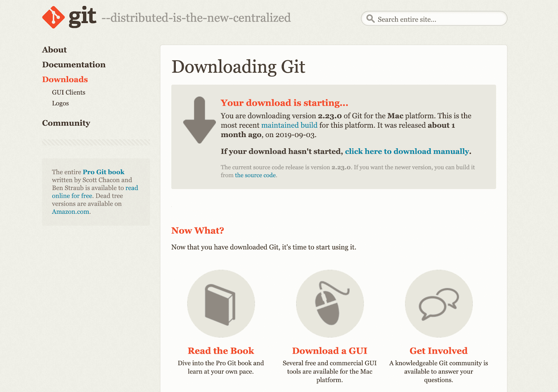Follow the 'Pro Git book' link
This screenshot has height=392, width=558.
[x=104, y=172]
